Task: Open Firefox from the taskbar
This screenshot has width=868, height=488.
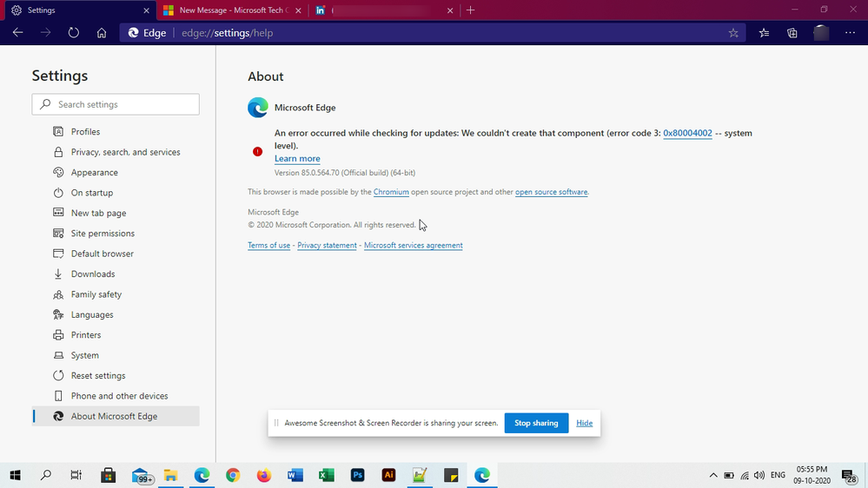Action: pos(264,475)
